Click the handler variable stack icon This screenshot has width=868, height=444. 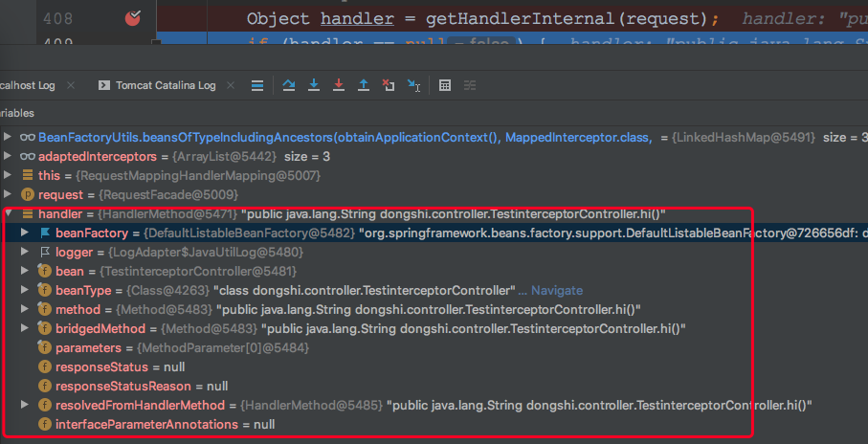click(27, 213)
